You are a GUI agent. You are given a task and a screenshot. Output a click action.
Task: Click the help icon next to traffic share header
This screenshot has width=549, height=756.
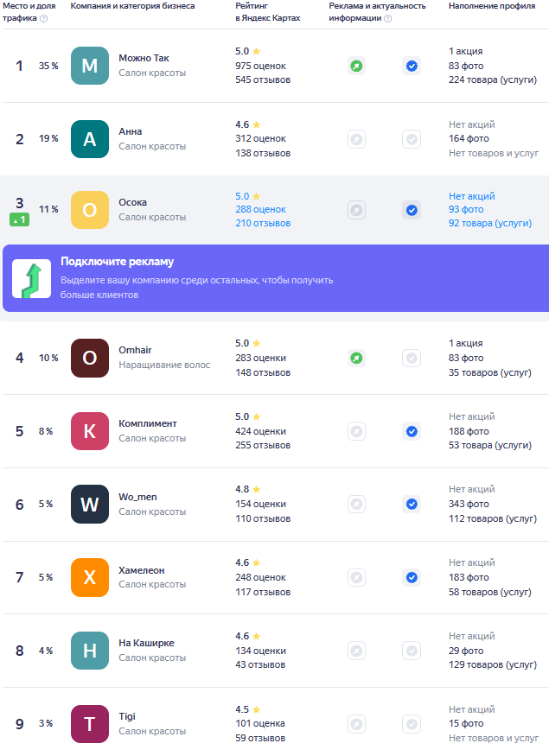point(44,18)
